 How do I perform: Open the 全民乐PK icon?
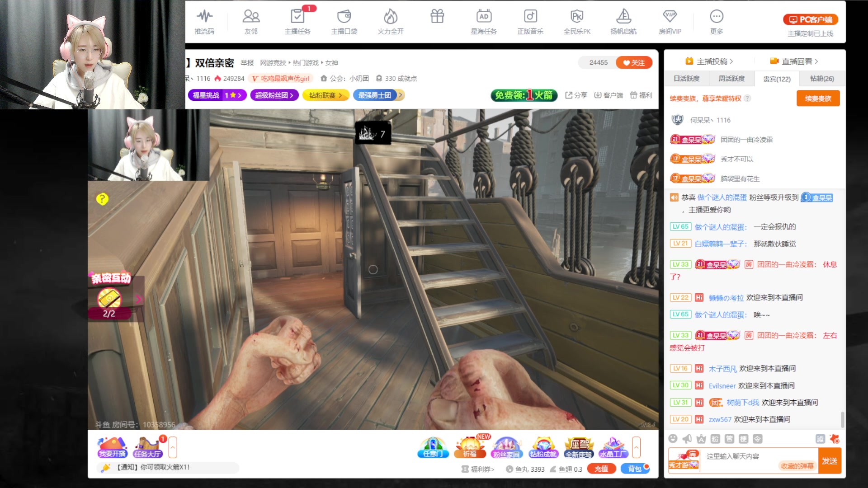coord(577,22)
